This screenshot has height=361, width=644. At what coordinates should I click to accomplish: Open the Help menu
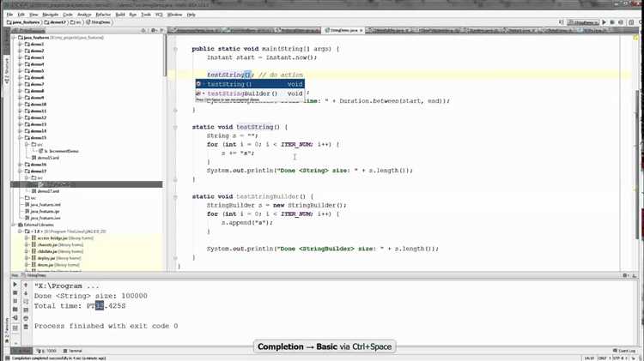pos(191,15)
